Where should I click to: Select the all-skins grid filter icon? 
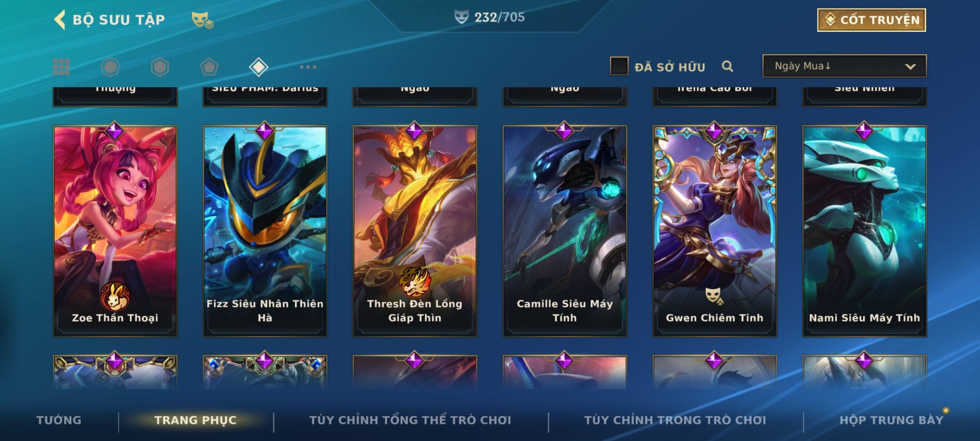(x=61, y=67)
